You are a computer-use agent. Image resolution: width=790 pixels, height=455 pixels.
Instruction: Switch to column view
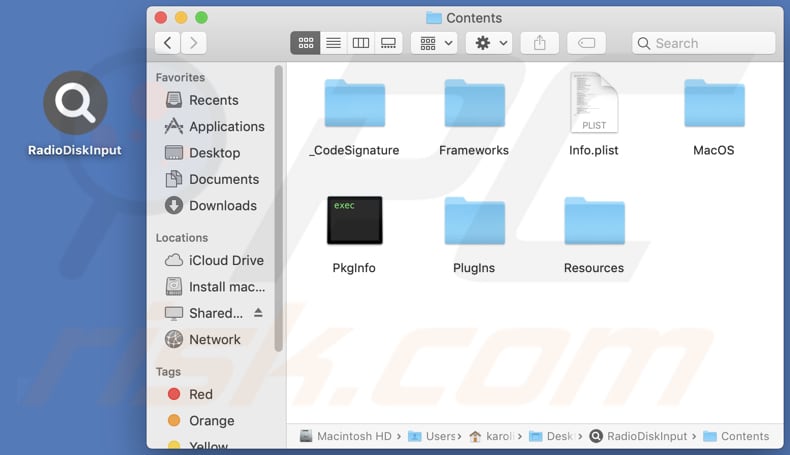pos(361,43)
